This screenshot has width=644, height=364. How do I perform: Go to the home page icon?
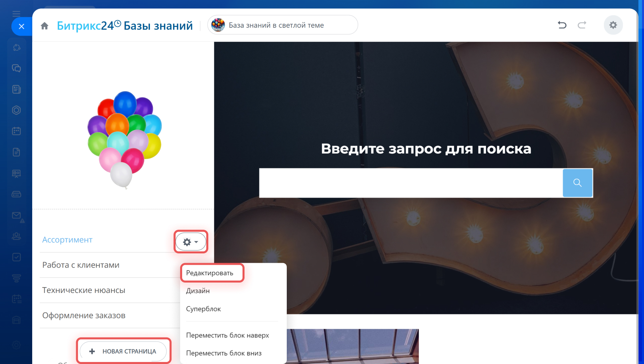coord(45,26)
